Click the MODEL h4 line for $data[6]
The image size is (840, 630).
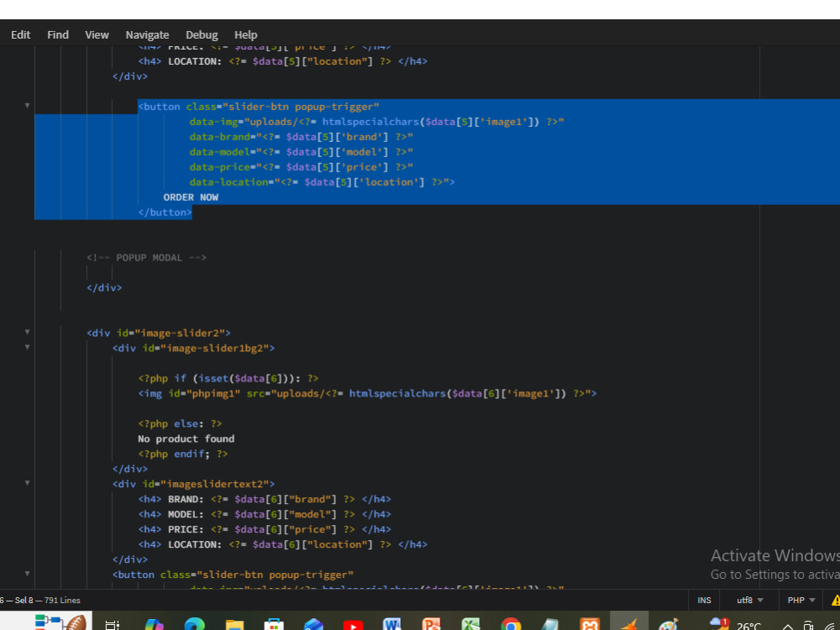265,514
